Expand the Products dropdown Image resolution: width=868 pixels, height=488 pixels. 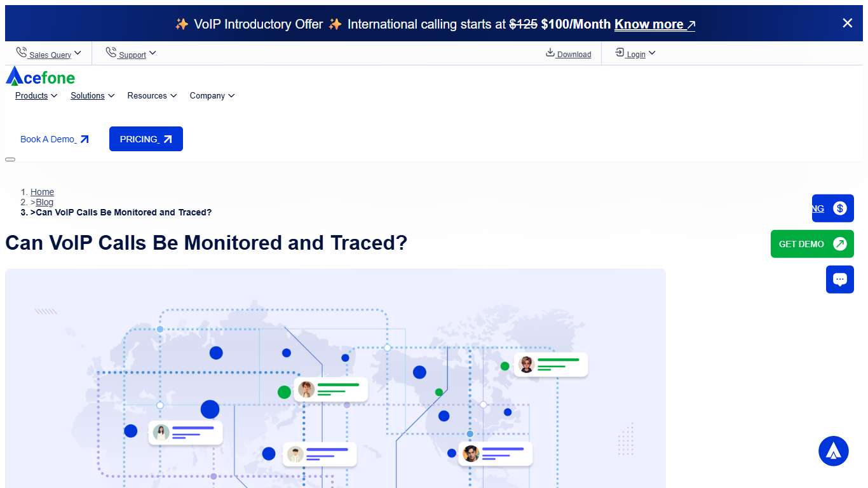[53, 95]
